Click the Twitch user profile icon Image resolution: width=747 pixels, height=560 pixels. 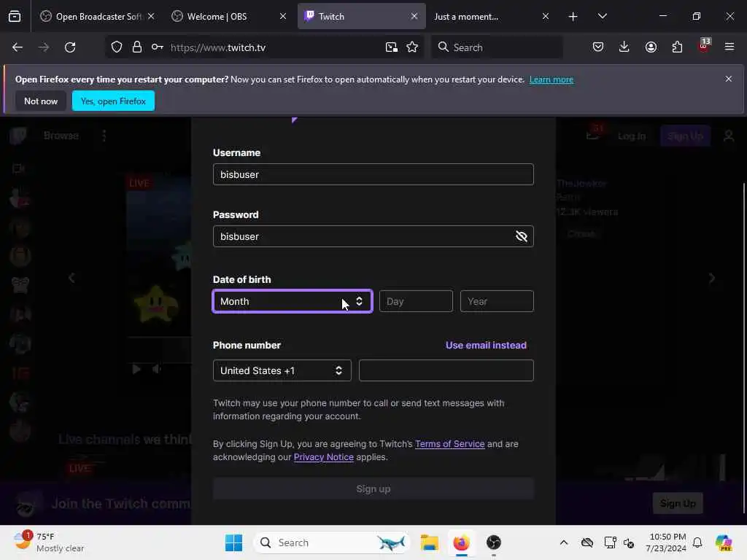729,136
